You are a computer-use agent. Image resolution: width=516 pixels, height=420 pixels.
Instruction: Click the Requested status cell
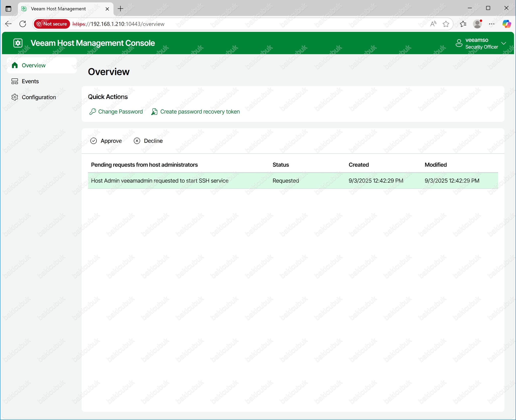[x=286, y=181]
